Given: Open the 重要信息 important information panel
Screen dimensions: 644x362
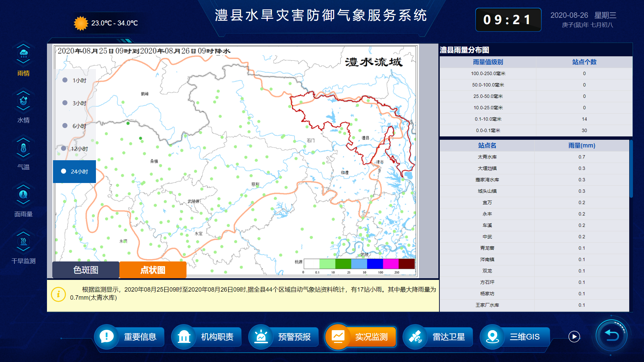Looking at the screenshot, I should tap(129, 337).
